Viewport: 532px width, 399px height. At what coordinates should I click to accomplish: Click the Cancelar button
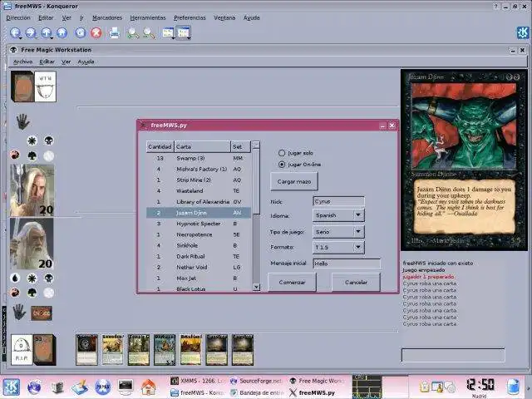click(356, 283)
